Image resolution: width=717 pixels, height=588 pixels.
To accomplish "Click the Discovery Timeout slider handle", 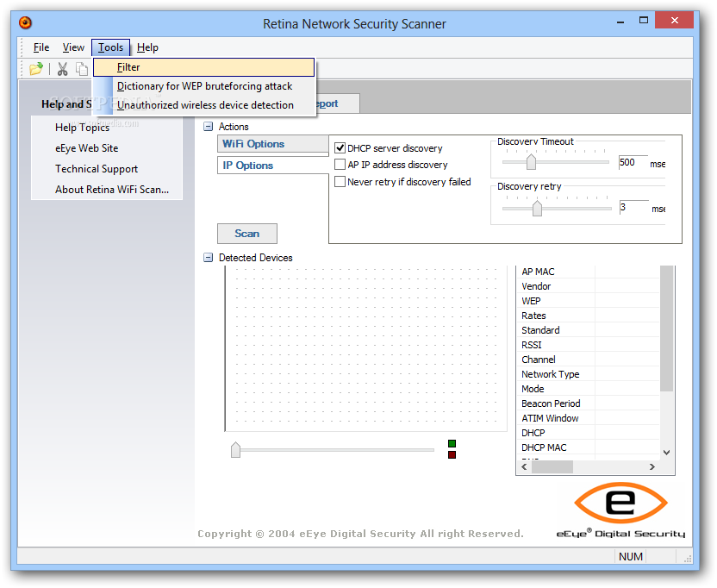I will pyautogui.click(x=531, y=161).
